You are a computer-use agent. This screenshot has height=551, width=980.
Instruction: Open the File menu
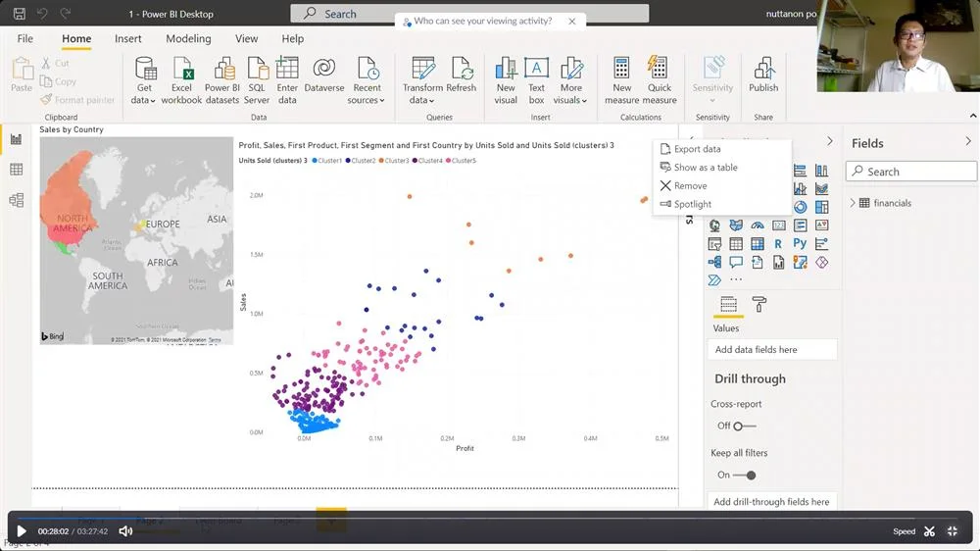[25, 39]
